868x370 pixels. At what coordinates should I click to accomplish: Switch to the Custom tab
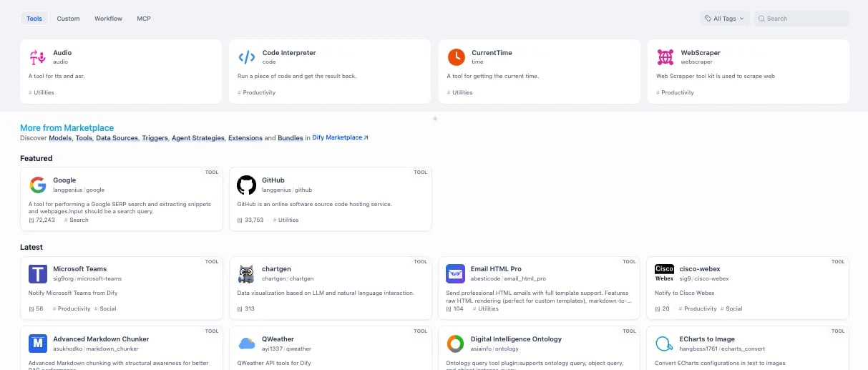[x=69, y=19]
